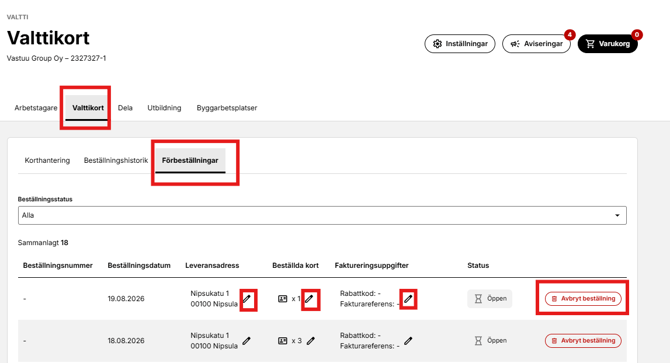Click the Beställda kort column header
Screen dimensions: 670x363
pos(295,265)
